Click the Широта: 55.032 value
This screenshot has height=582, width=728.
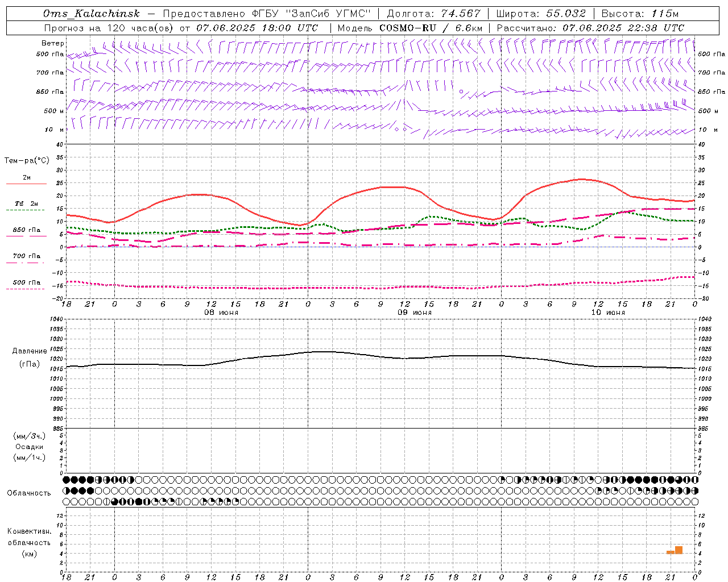click(x=541, y=14)
